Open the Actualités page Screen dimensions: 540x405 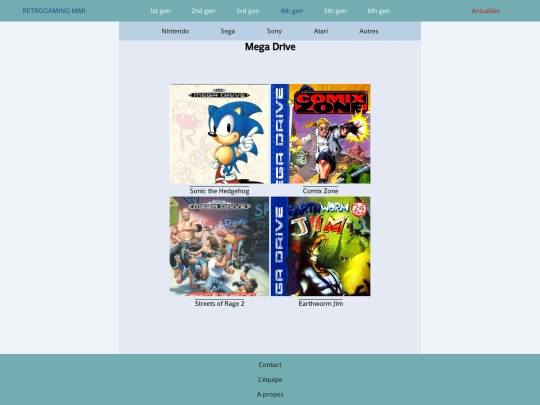click(x=486, y=11)
